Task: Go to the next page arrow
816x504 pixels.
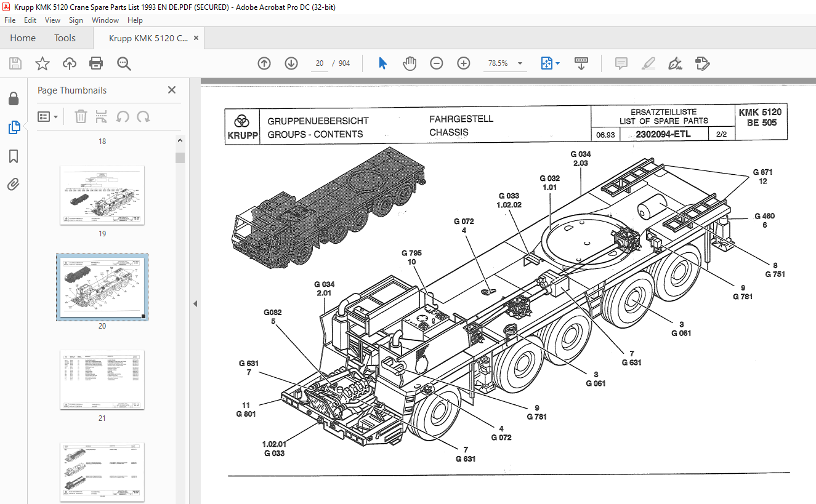Action: 291,63
